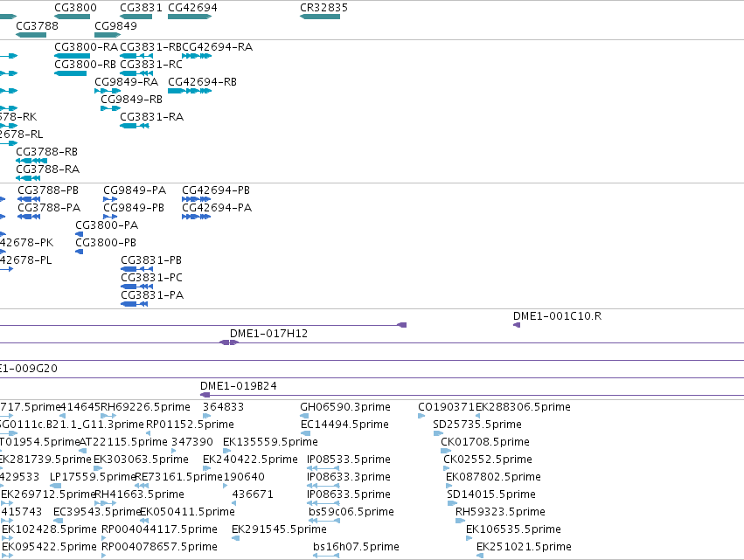The height and width of the screenshot is (560, 744).
Task: Select the EK106535.5prime EST
Action: tap(469, 538)
